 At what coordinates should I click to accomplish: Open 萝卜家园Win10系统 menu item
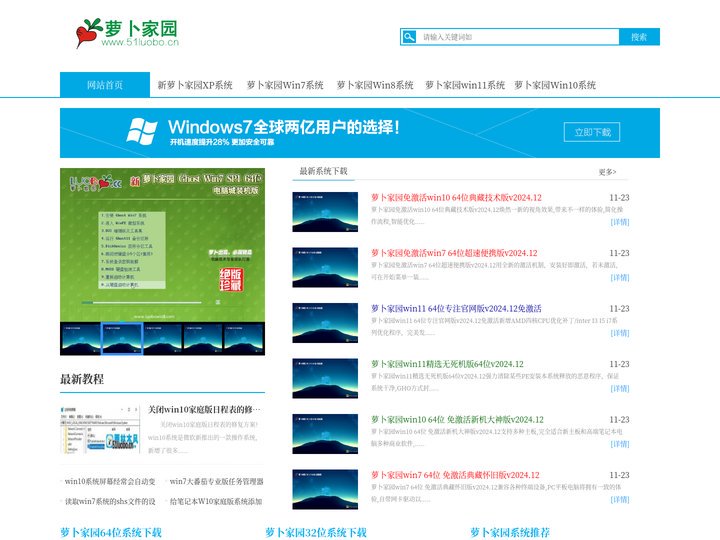pyautogui.click(x=555, y=85)
